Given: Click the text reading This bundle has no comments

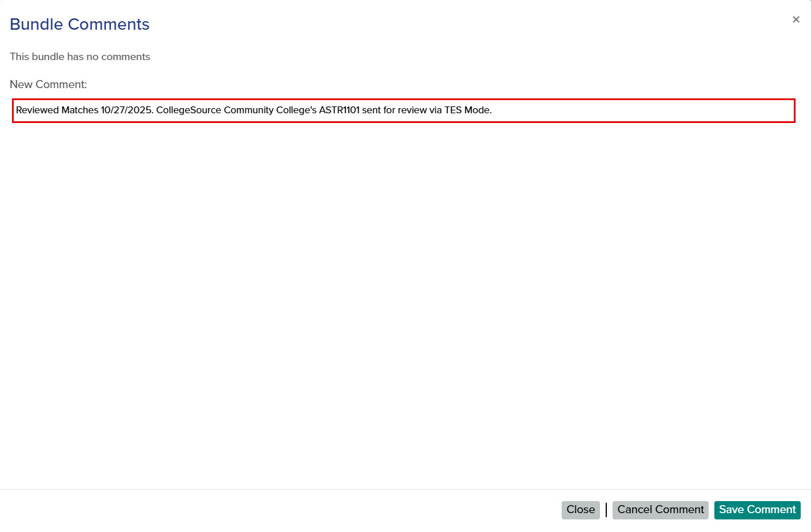Looking at the screenshot, I should (79, 57).
